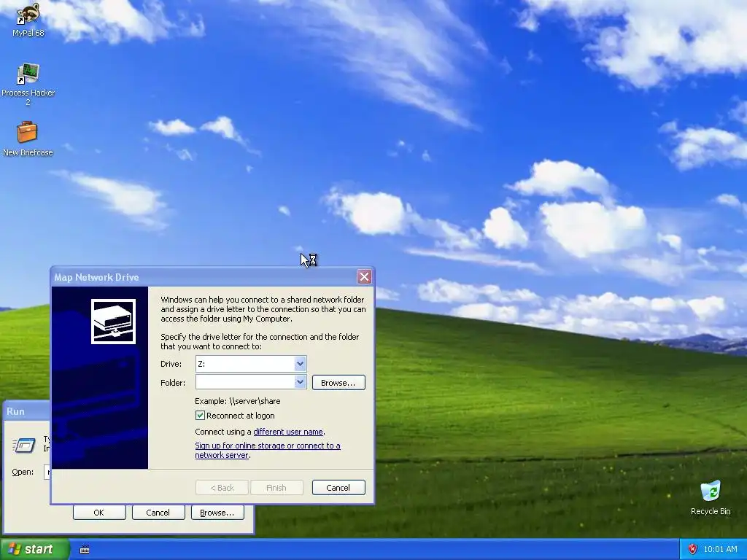Click OK in the Run dialog
This screenshot has height=560, width=747.
(99, 513)
